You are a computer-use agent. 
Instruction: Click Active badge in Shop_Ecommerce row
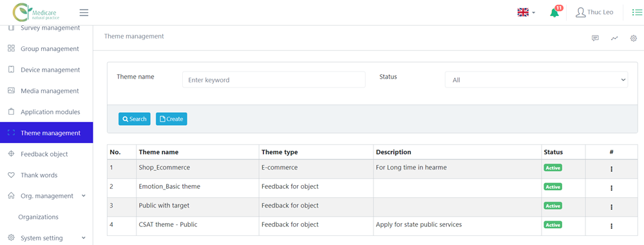(553, 168)
